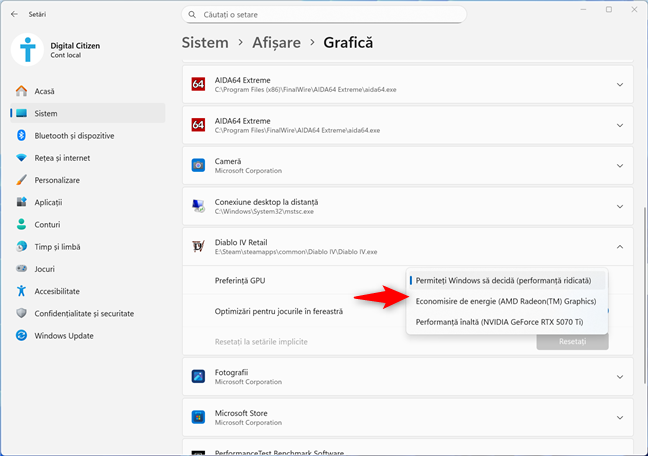Click the Afișare breadcrumb link
648x456 pixels.
point(273,43)
